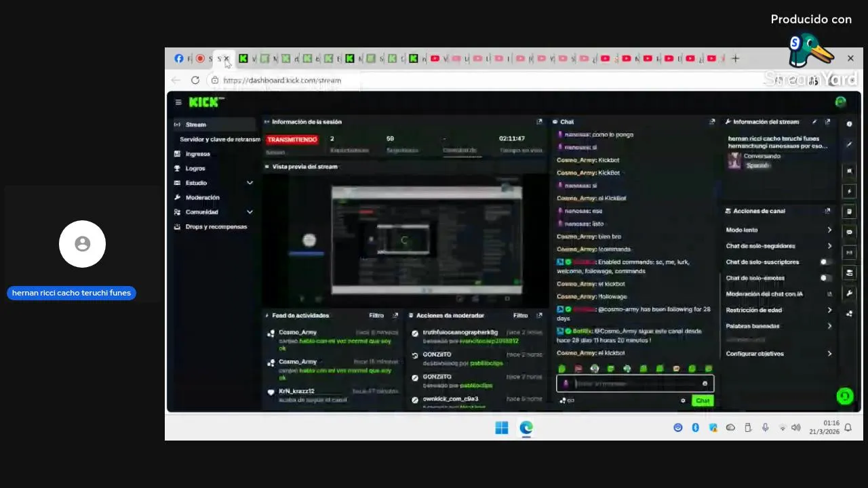Open Windows notifications bell
This screenshot has width=868, height=488.
pyautogui.click(x=848, y=428)
